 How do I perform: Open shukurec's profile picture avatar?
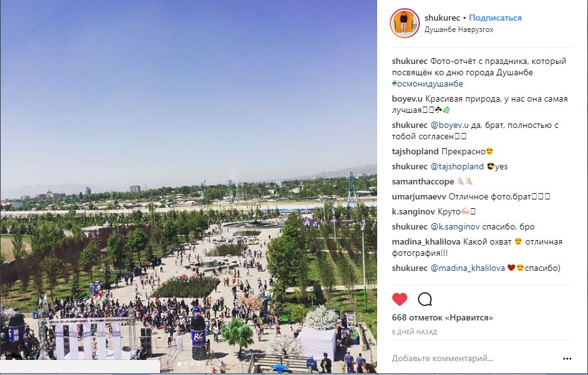point(404,23)
